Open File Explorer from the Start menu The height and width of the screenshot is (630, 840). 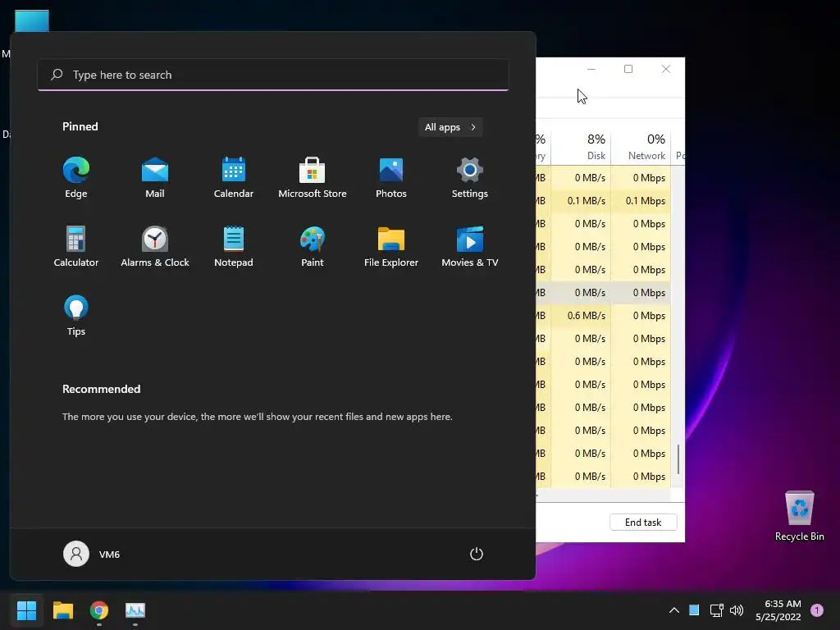pos(391,247)
